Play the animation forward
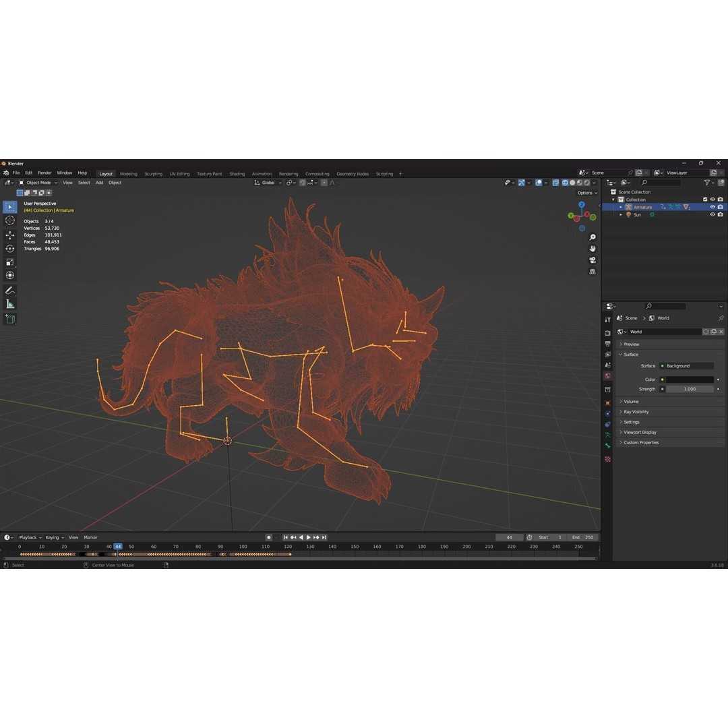The image size is (728, 728). 308,537
